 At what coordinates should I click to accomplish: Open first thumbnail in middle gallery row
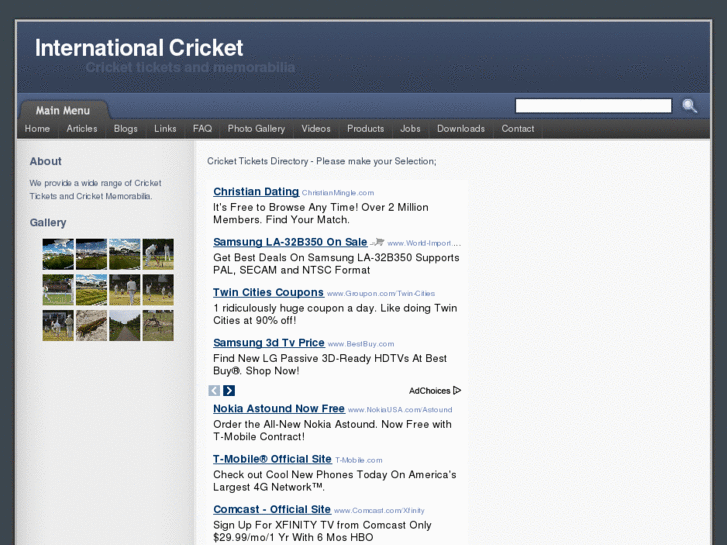tap(58, 289)
